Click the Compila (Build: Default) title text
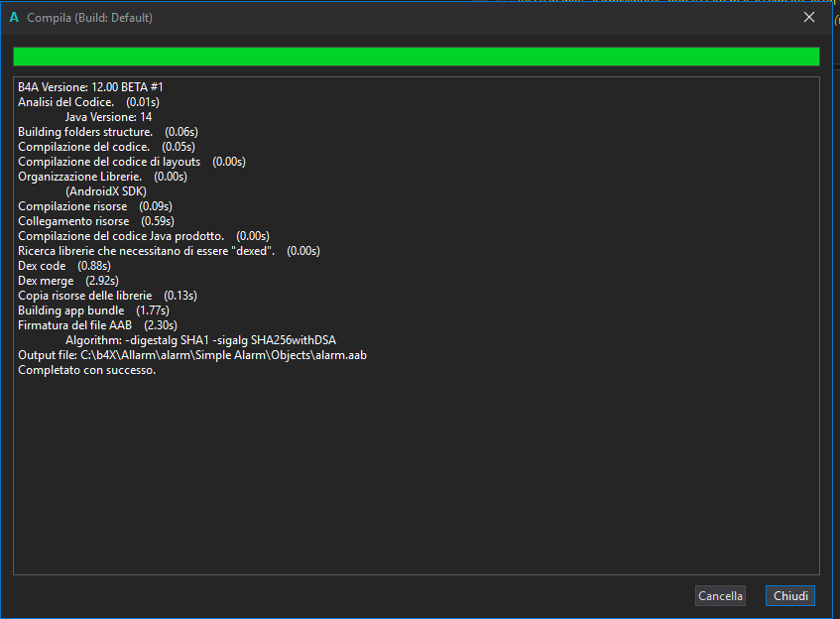 pos(89,18)
